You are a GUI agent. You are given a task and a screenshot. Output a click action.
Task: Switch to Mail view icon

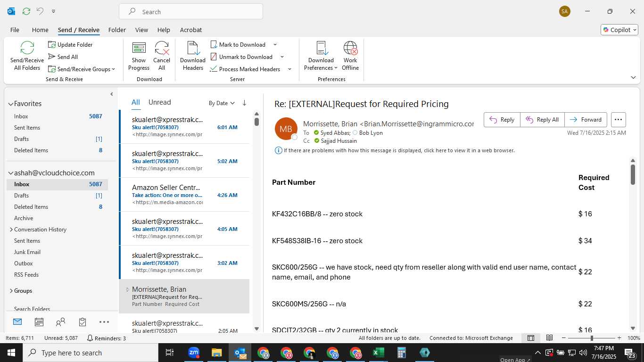point(17,322)
